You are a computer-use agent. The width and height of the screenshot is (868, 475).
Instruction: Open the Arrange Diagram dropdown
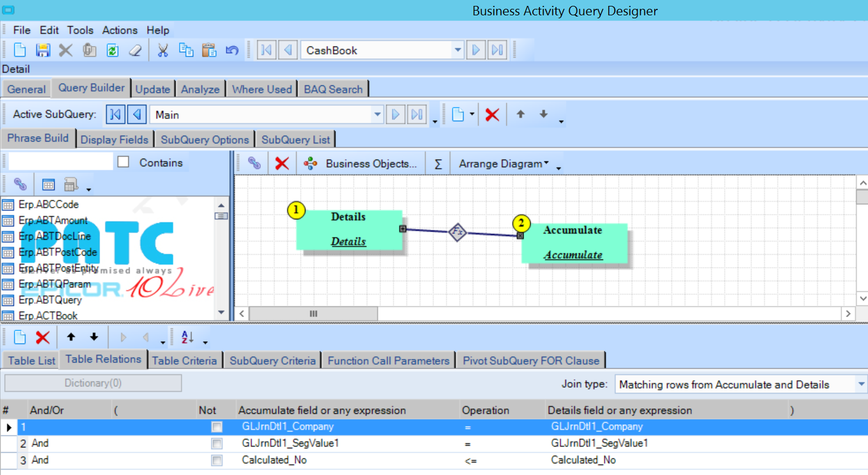pyautogui.click(x=503, y=164)
